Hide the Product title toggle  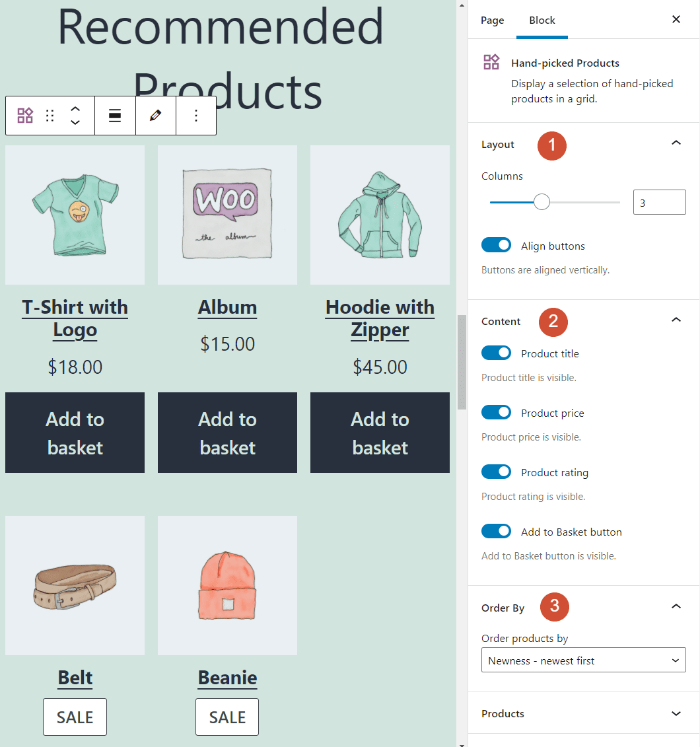click(496, 353)
